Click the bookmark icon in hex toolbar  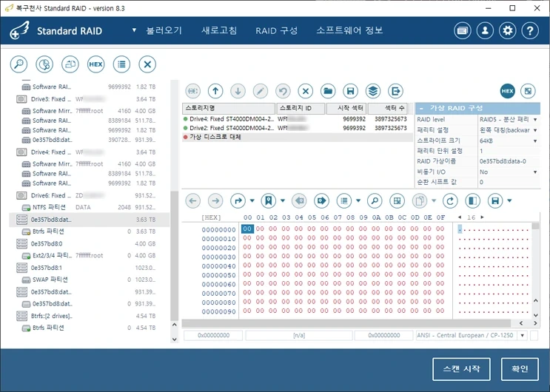coord(268,201)
